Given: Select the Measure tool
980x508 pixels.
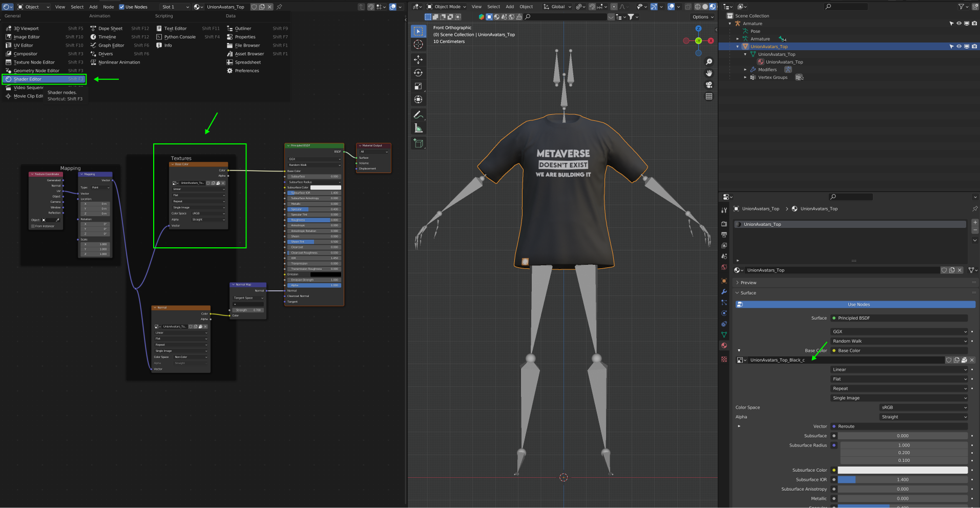Looking at the screenshot, I should (x=418, y=128).
